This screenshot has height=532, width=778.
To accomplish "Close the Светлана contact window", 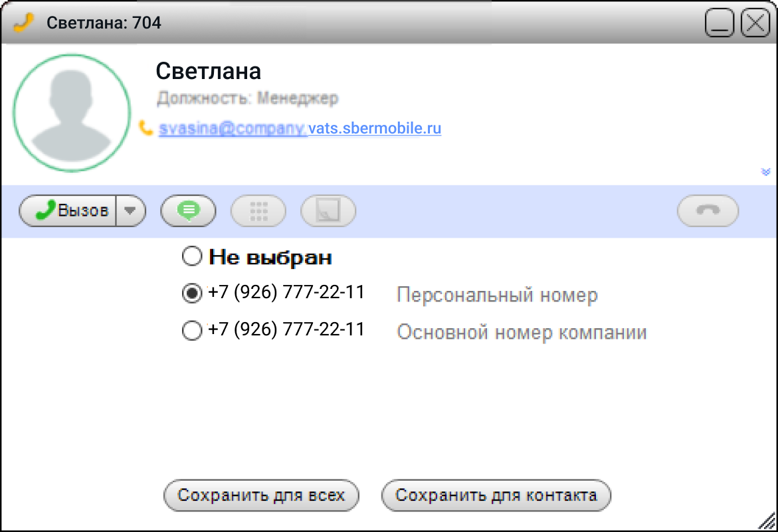I will coord(755,23).
